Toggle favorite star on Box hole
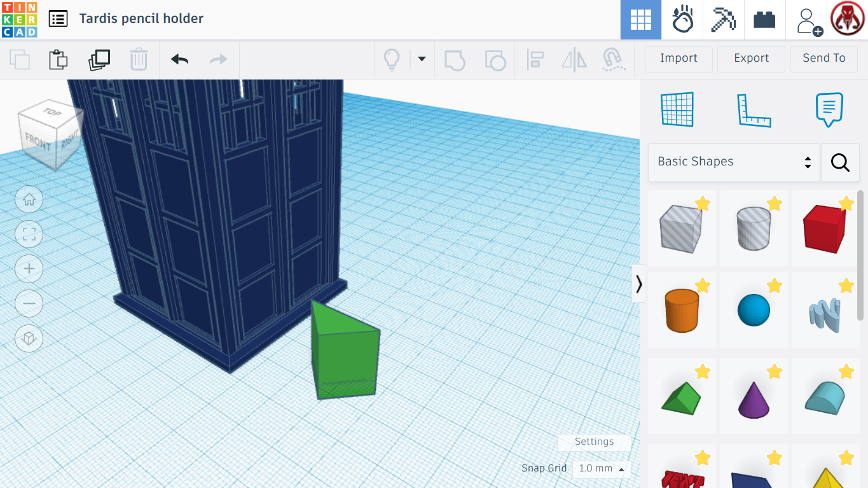The image size is (868, 488). [x=703, y=204]
